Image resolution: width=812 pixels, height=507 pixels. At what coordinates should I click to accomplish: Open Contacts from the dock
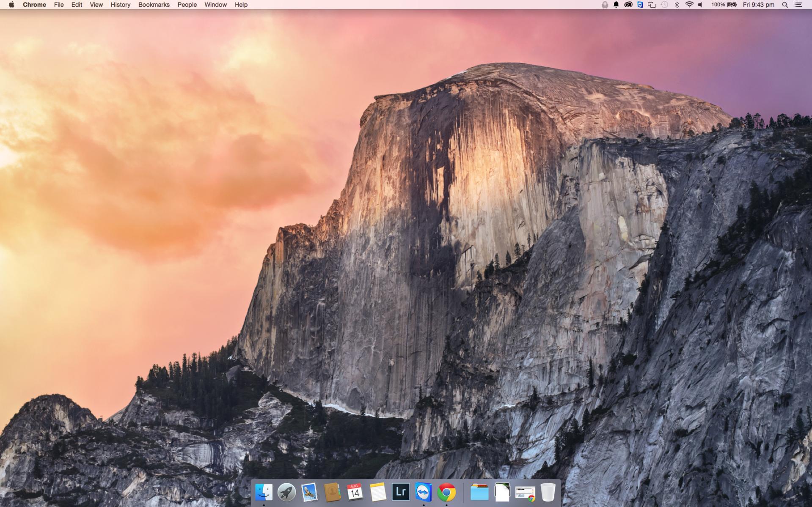click(x=332, y=492)
